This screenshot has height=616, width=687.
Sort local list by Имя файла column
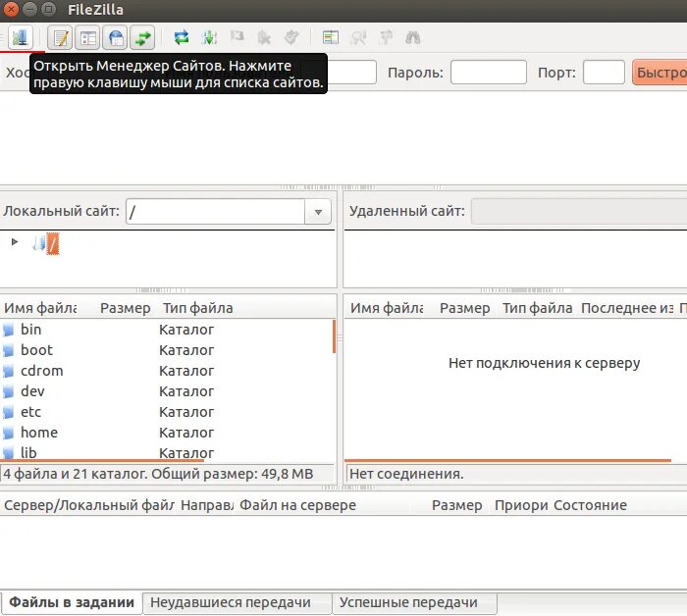(40, 308)
